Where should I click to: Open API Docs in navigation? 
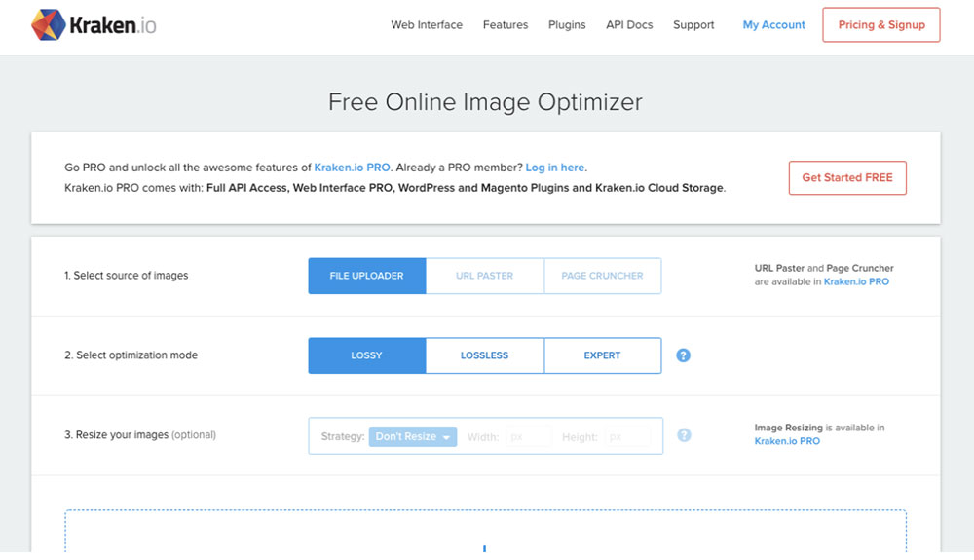coord(629,24)
